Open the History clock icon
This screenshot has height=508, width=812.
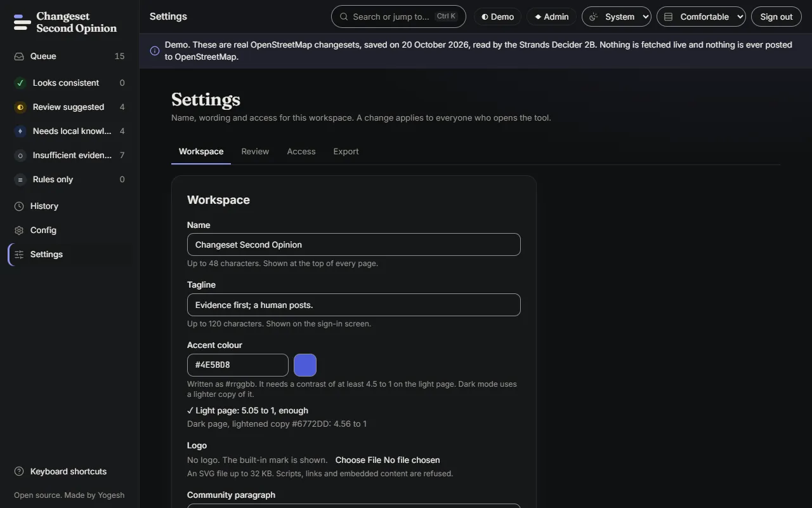point(19,206)
